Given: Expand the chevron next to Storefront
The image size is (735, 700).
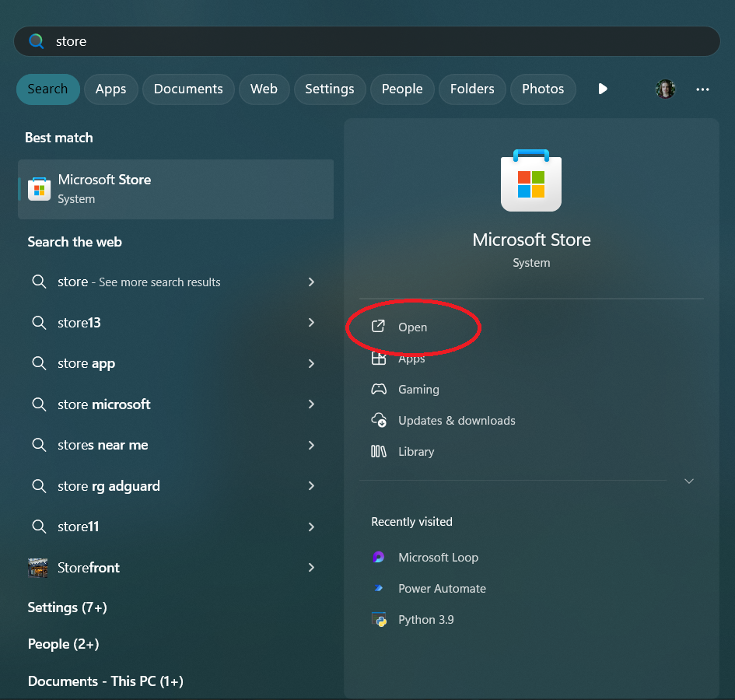Looking at the screenshot, I should pyautogui.click(x=311, y=567).
